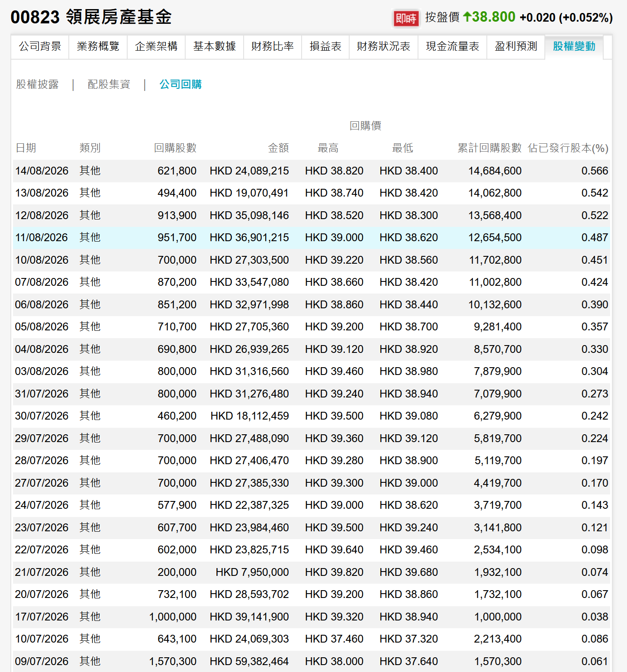Click amount HKD 27,303,500
627x672 pixels.
249,260
